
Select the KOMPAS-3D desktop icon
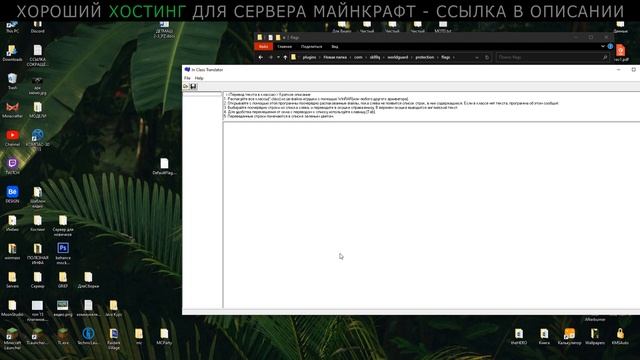[x=38, y=139]
